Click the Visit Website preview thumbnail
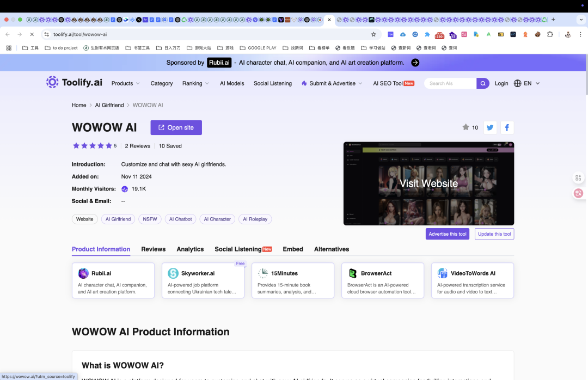 click(x=428, y=183)
